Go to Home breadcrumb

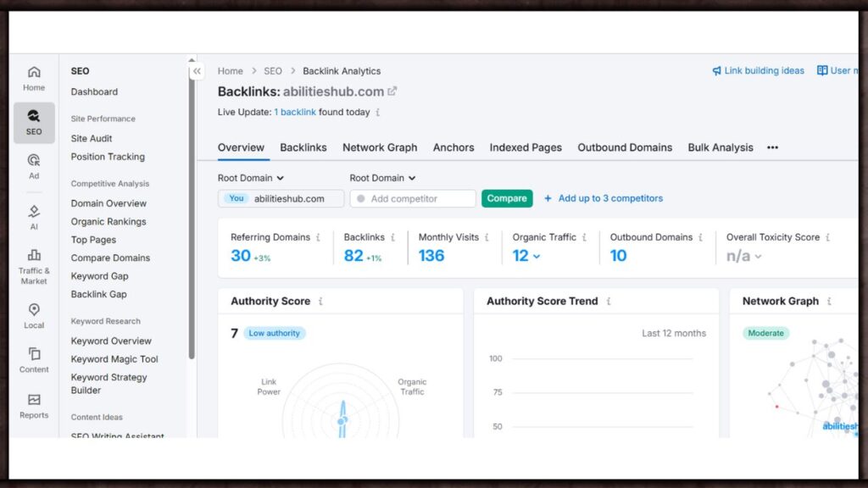point(231,71)
